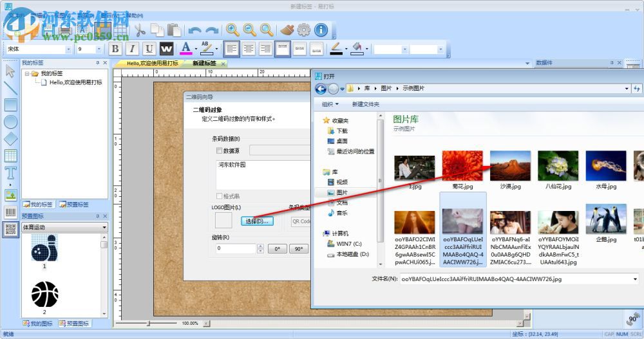Open the highlight color dropdown arrow
644x339 pixels.
coord(216,50)
